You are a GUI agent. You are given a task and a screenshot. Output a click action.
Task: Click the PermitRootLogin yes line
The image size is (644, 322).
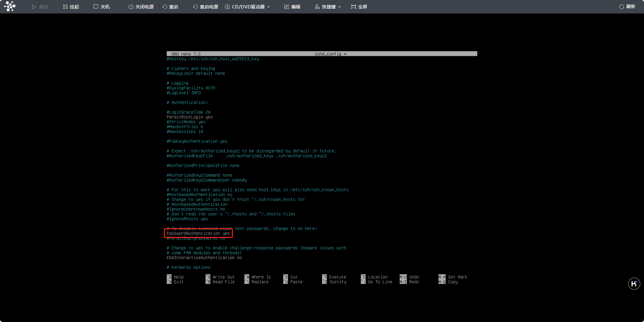190,117
